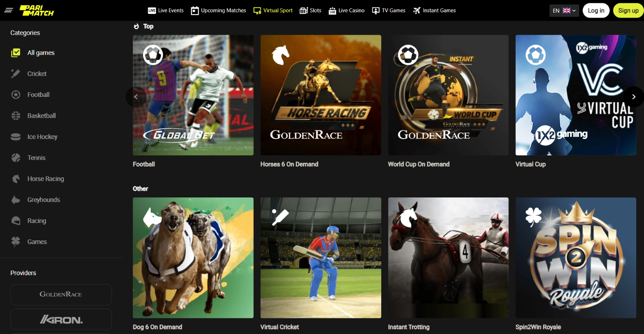
Task: Click the Upcoming Matches calendar icon
Action: (x=195, y=11)
